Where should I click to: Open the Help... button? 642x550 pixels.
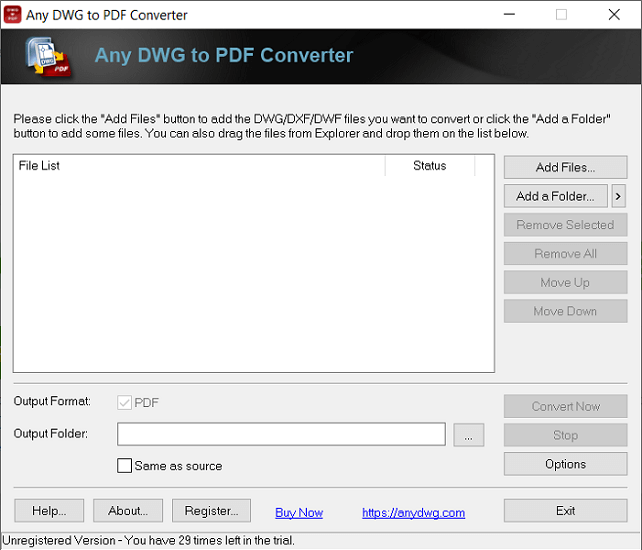[x=49, y=511]
